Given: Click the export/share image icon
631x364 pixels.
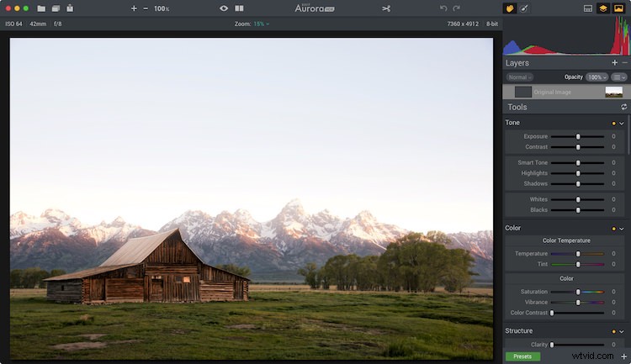Looking at the screenshot, I should [70, 8].
